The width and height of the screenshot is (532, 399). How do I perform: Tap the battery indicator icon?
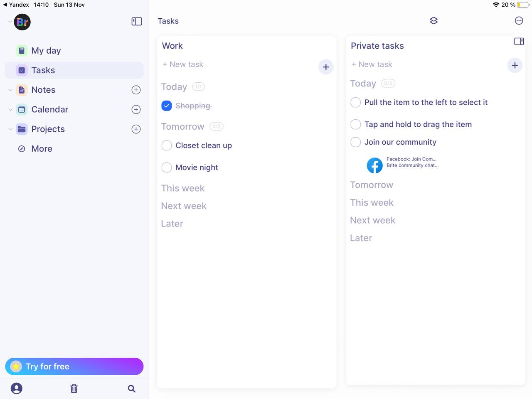click(x=523, y=5)
